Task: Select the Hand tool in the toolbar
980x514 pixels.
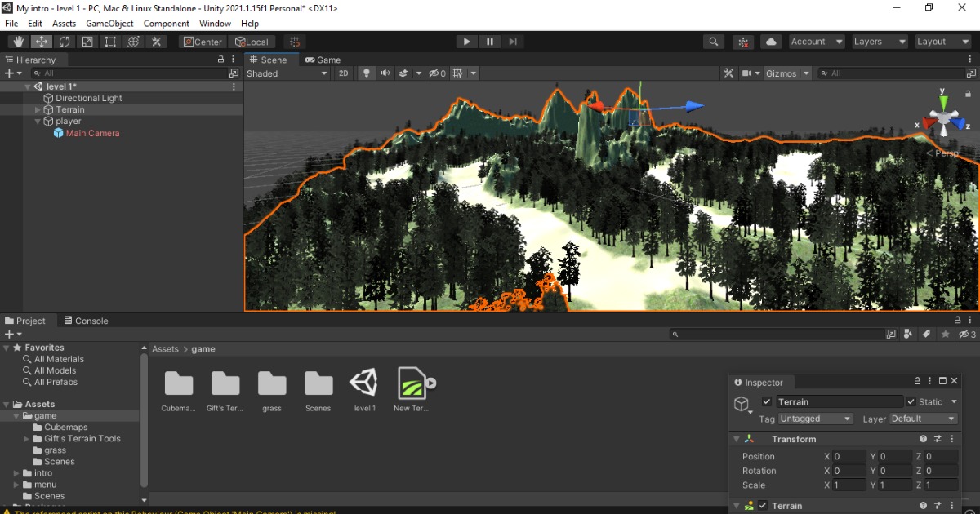Action: click(x=18, y=42)
